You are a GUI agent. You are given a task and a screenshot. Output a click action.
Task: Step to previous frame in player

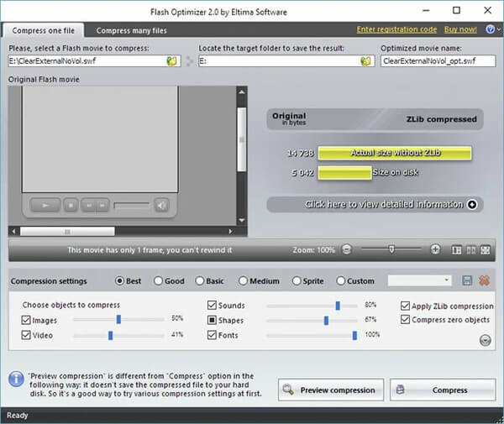pyautogui.click(x=89, y=205)
